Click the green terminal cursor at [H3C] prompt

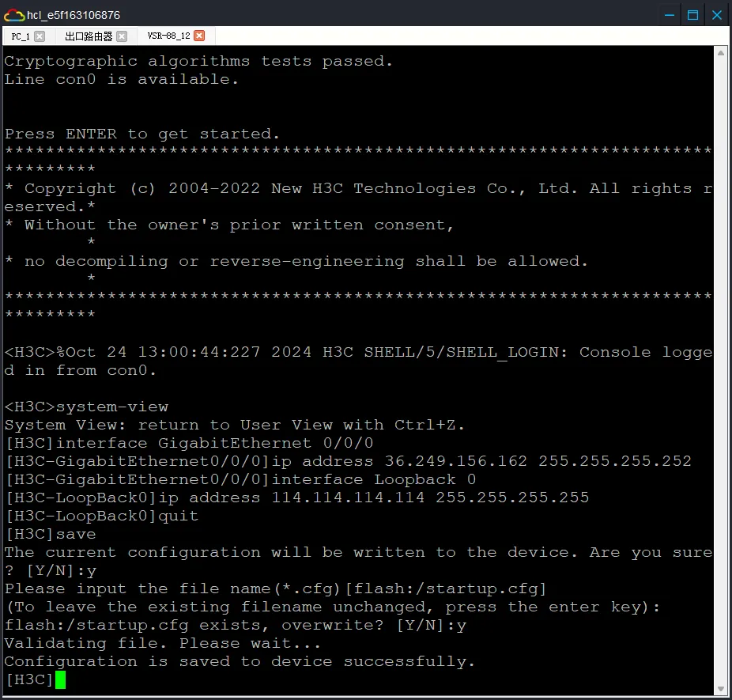click(x=60, y=679)
